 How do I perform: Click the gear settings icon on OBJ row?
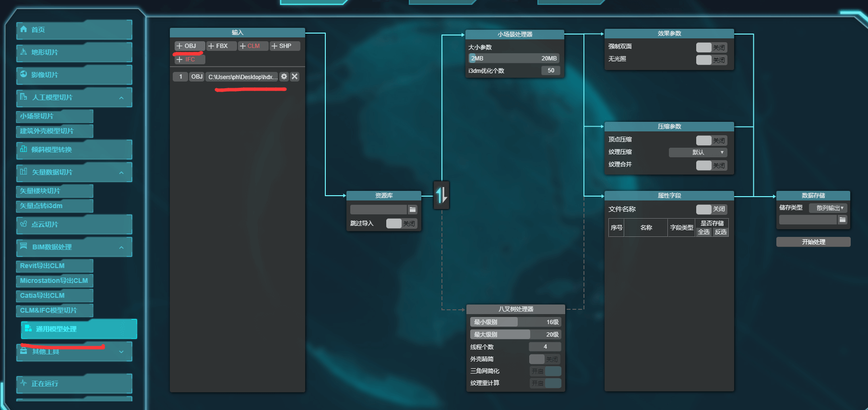pyautogui.click(x=284, y=77)
